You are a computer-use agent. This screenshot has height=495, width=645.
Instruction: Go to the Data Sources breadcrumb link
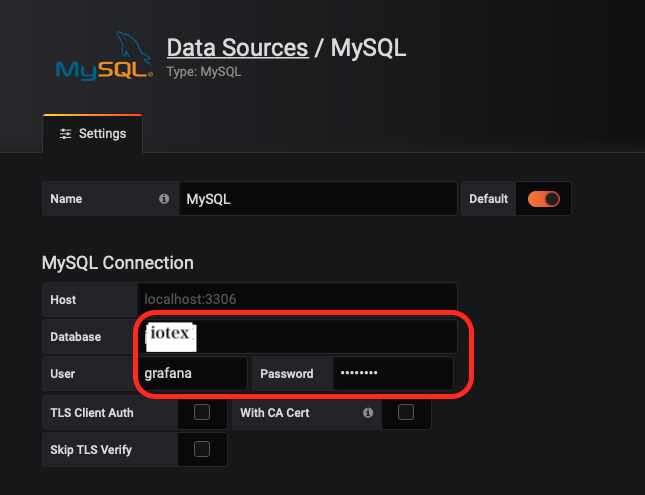pos(237,48)
